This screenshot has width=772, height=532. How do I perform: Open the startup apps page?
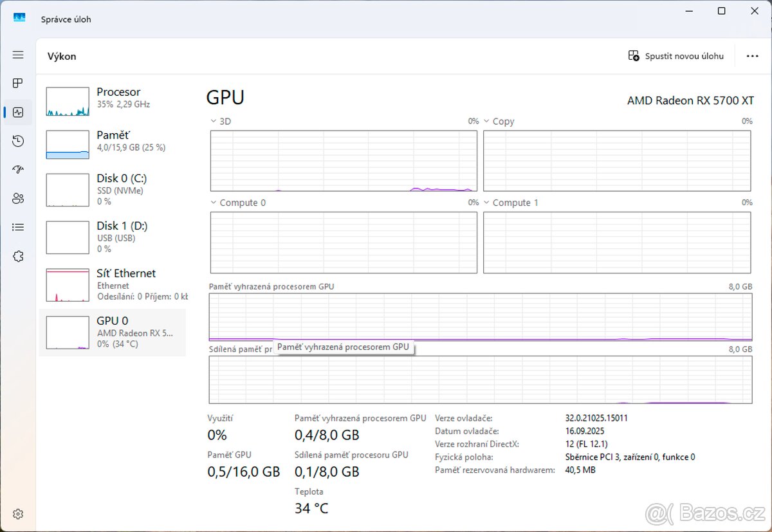point(17,169)
